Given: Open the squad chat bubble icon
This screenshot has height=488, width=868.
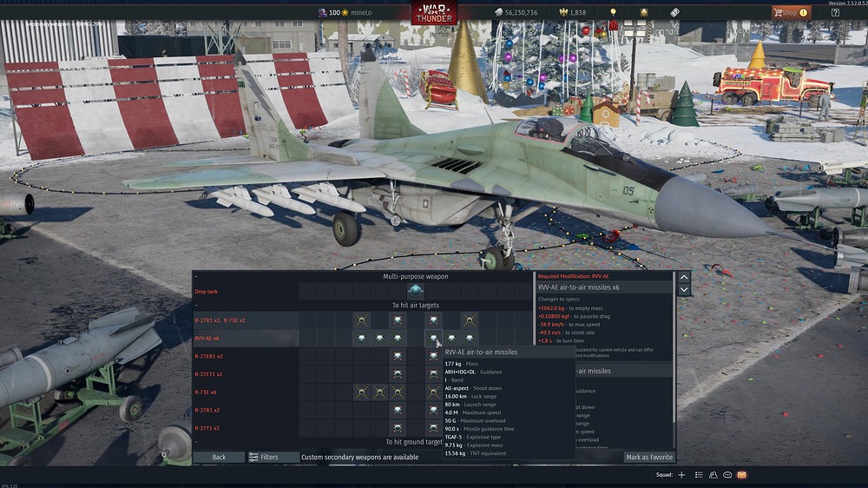Looking at the screenshot, I should click(x=727, y=475).
